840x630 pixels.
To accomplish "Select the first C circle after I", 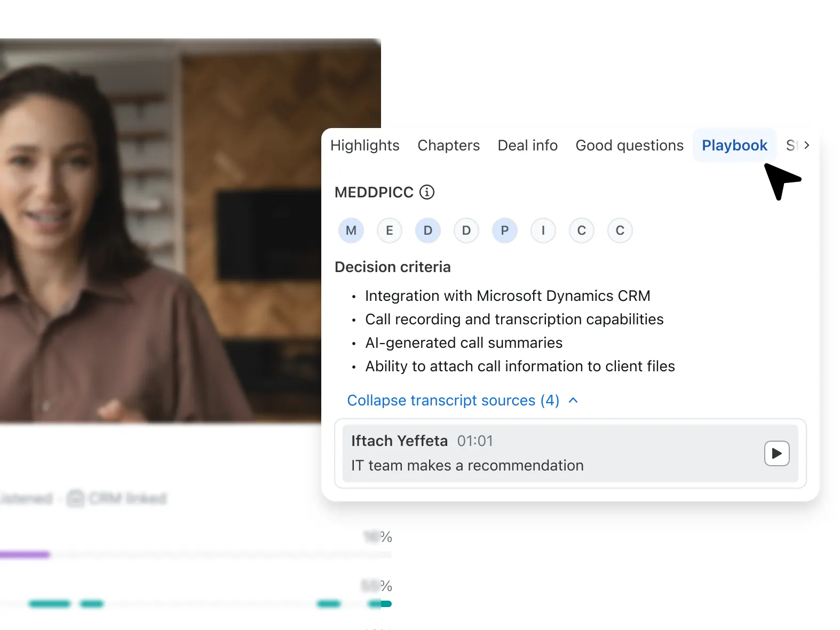I will pyautogui.click(x=582, y=230).
